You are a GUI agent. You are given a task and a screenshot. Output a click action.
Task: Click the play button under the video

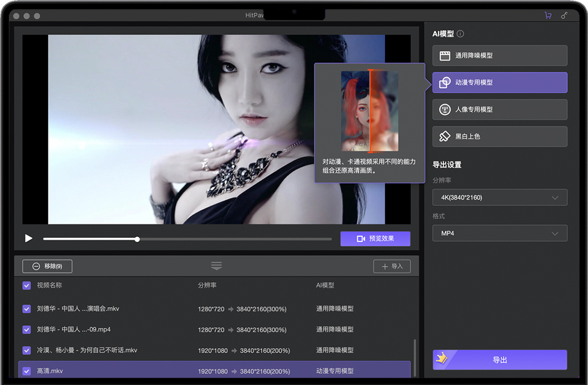pos(29,239)
